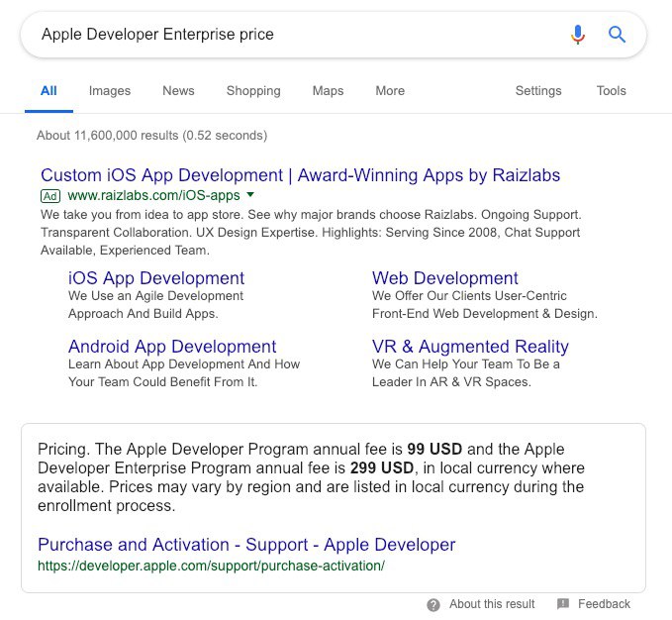Click the www.raizlabs.com/iOS-apps URL
Screen dimensions: 672x620
click(153, 195)
